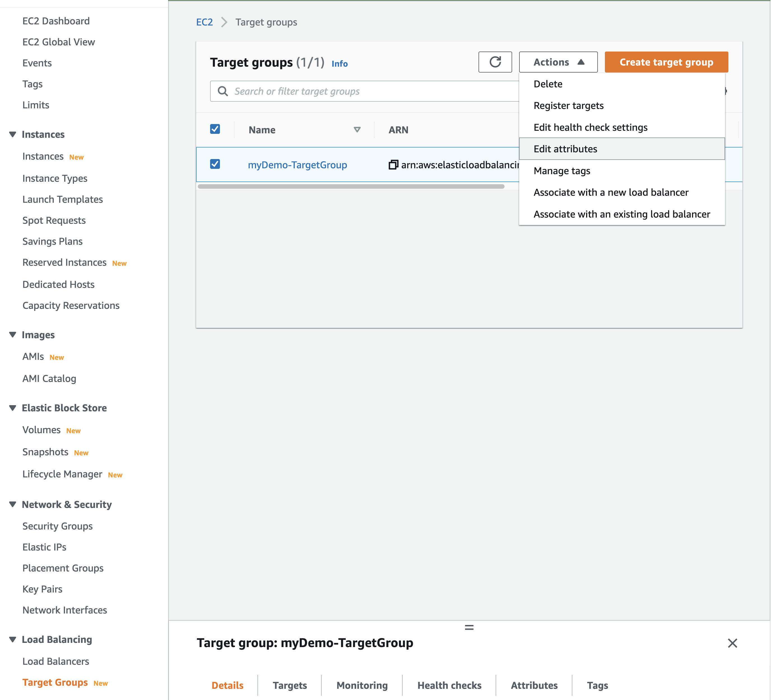This screenshot has width=771, height=700.
Task: Click the refresh target groups icon
Action: tap(495, 62)
